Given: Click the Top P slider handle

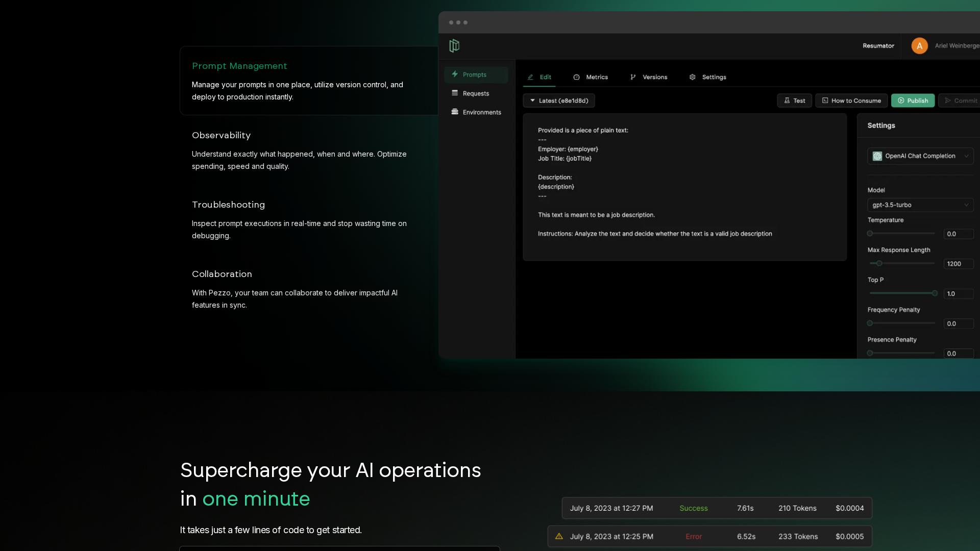Looking at the screenshot, I should 935,293.
